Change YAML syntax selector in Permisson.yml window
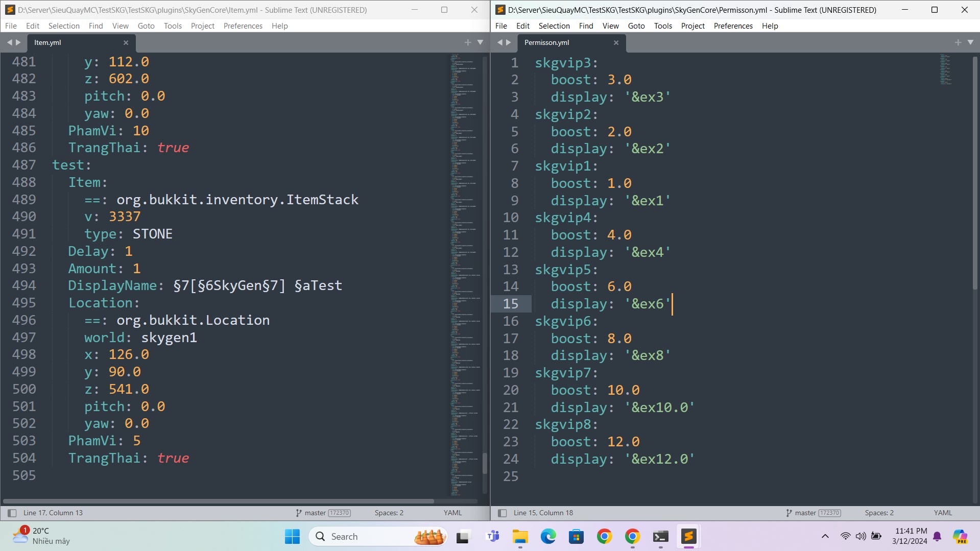This screenshot has height=551, width=980. (x=943, y=513)
